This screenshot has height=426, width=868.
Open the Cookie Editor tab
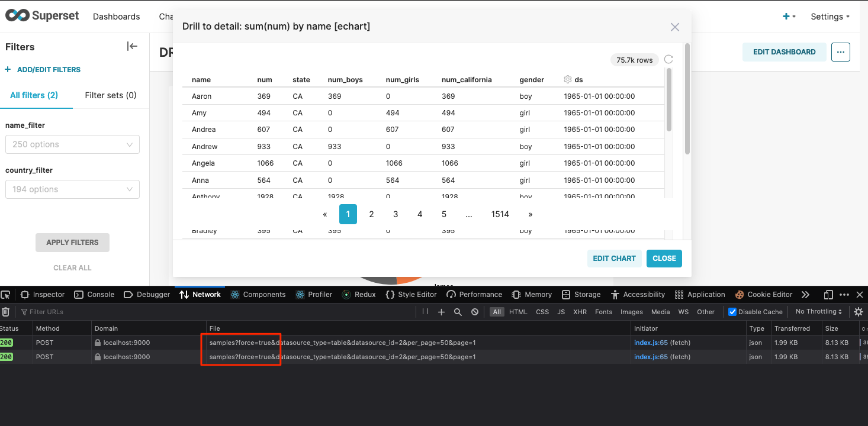click(764, 295)
